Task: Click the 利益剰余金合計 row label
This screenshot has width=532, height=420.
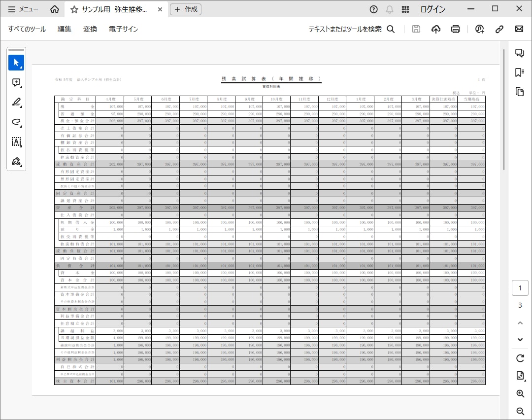Action: click(x=75, y=359)
